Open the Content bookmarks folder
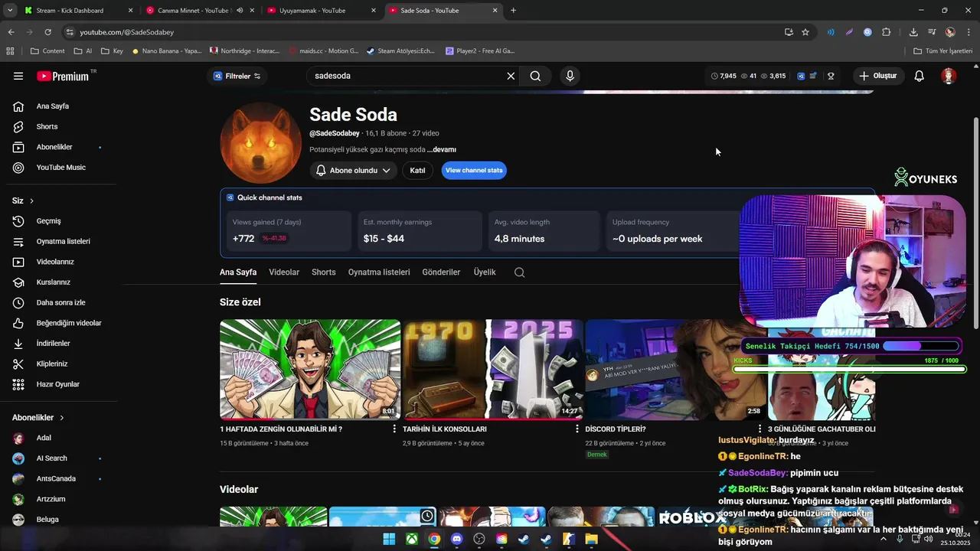 click(47, 51)
